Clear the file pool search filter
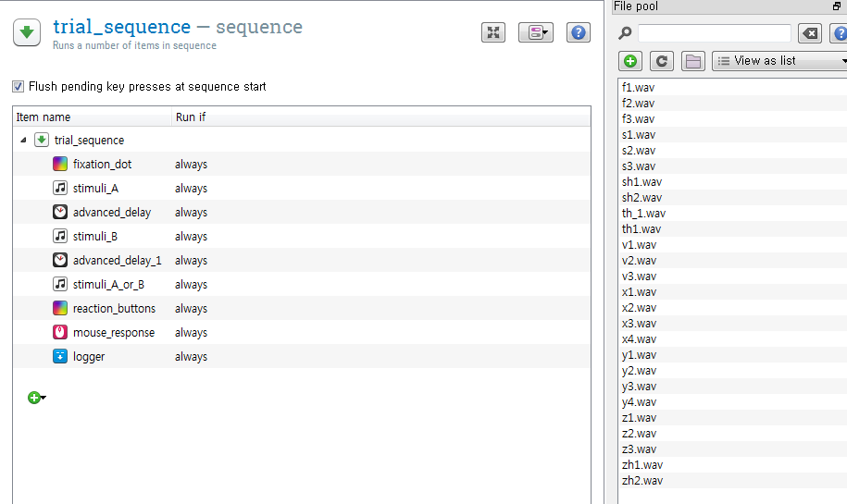Screen dimensions: 847x504 pyautogui.click(x=810, y=33)
